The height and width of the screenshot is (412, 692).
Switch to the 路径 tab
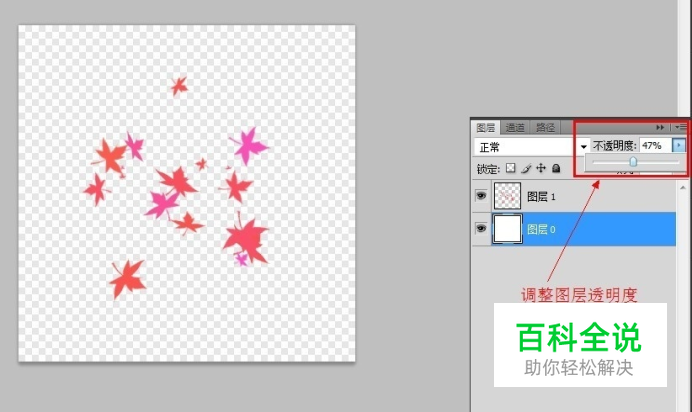545,127
